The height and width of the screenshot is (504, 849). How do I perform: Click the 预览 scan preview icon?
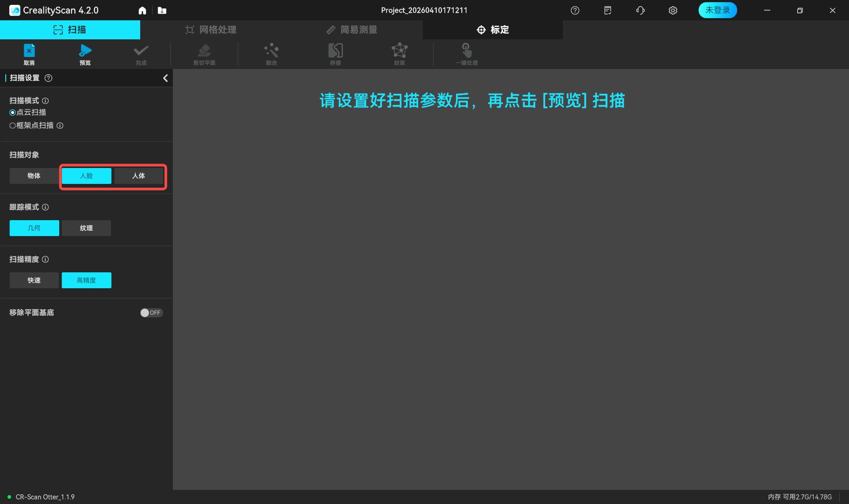(85, 53)
